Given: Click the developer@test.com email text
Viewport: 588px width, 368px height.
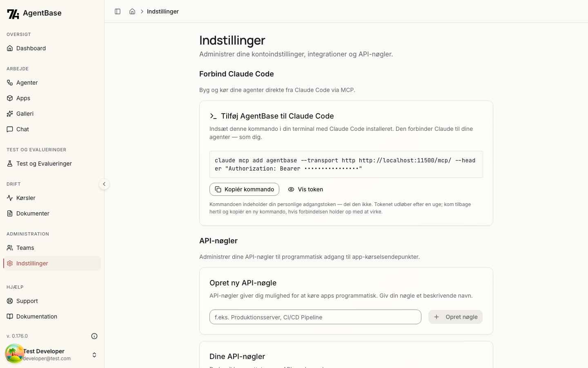Looking at the screenshot, I should pos(47,359).
